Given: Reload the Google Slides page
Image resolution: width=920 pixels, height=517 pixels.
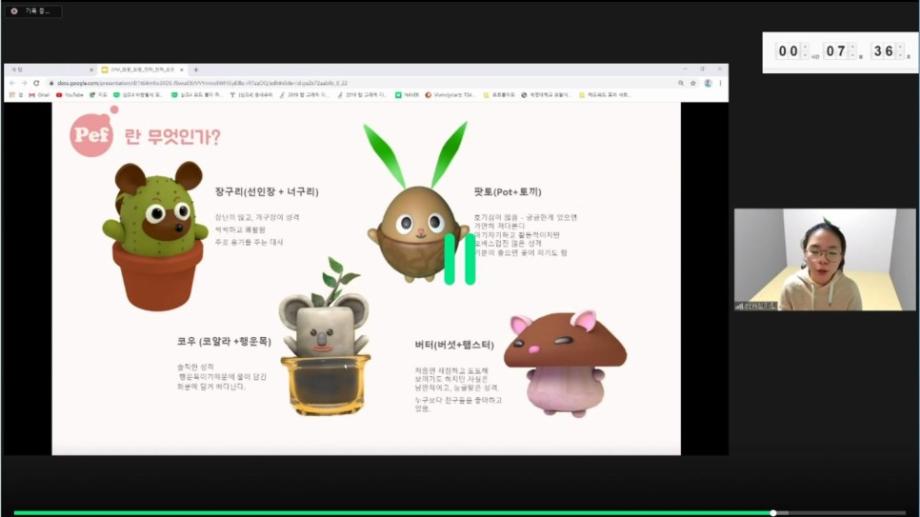Looking at the screenshot, I should click(36, 83).
